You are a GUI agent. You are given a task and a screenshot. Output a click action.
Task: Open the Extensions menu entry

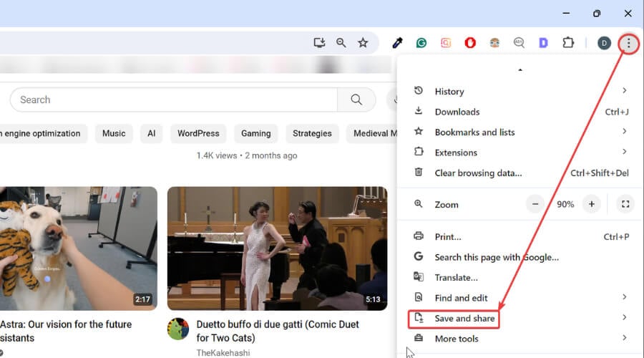[520, 153]
